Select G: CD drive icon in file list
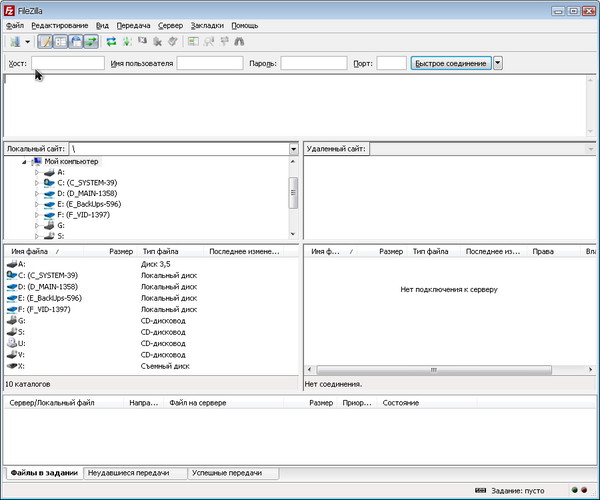This screenshot has height=500, width=600. 12,320
